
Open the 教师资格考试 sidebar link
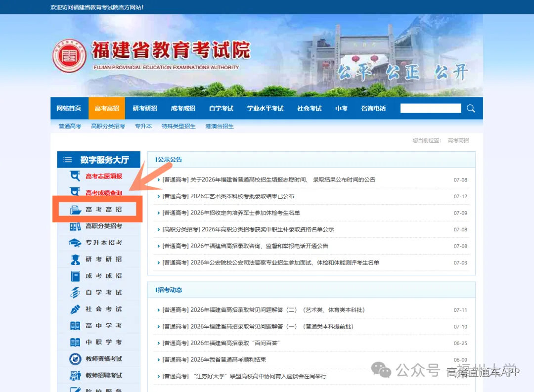pos(103,358)
